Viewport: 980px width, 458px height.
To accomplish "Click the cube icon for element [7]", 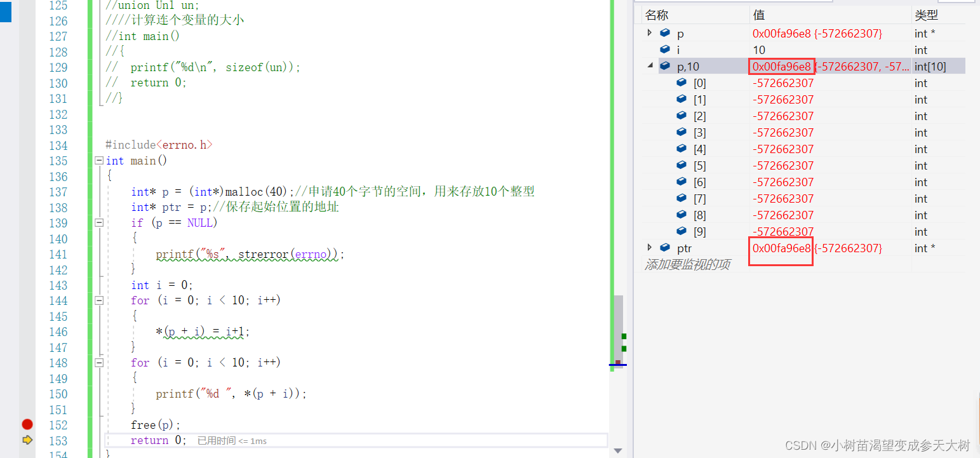I will pyautogui.click(x=681, y=198).
